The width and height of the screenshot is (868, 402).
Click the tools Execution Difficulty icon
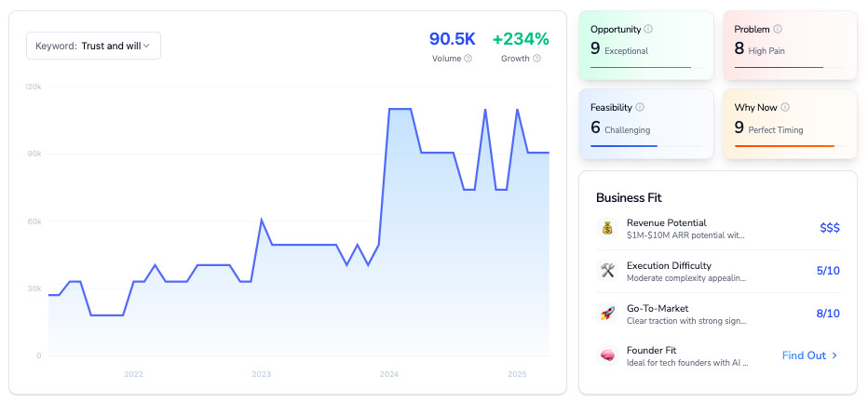pyautogui.click(x=607, y=271)
